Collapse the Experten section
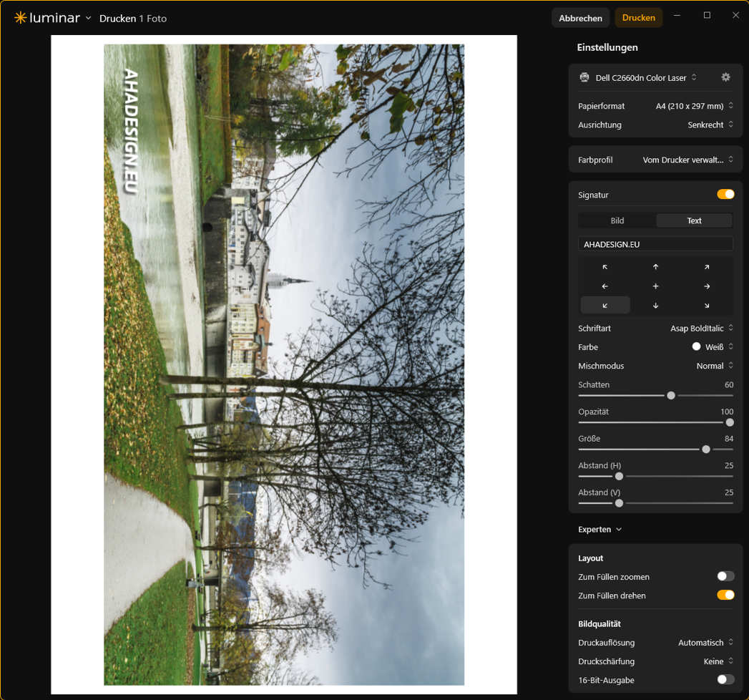Screen dimensions: 749x700 coord(600,530)
